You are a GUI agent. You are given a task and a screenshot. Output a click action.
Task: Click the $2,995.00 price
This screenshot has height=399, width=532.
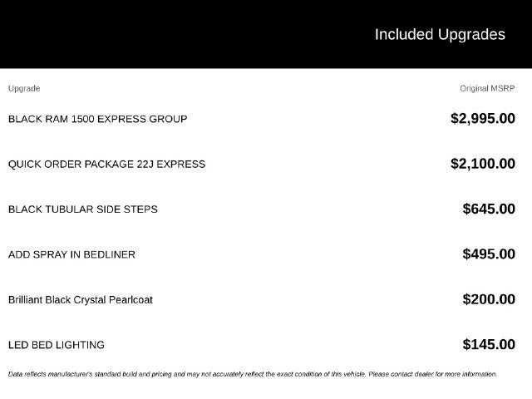[483, 118]
